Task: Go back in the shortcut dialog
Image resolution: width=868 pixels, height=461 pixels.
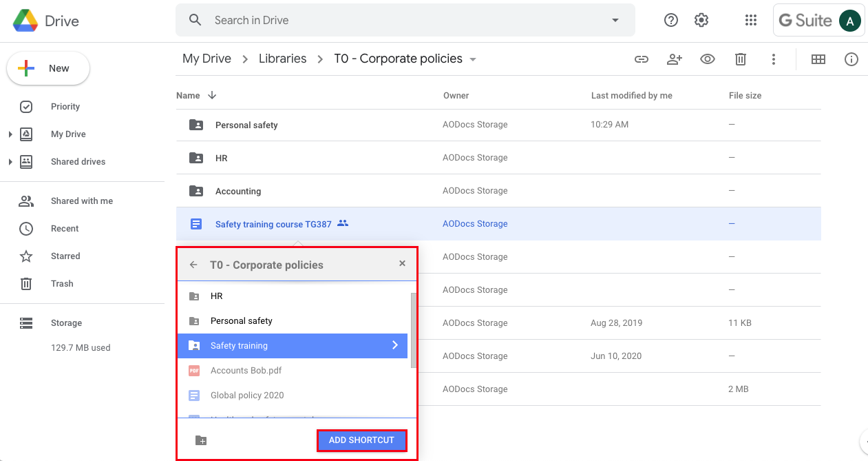Action: 193,265
